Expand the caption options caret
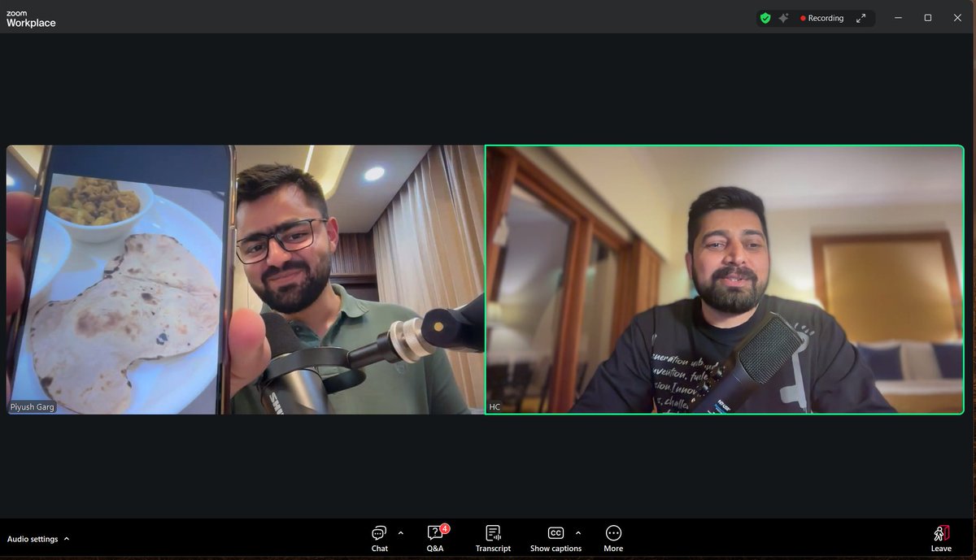The image size is (976, 560). point(578,533)
